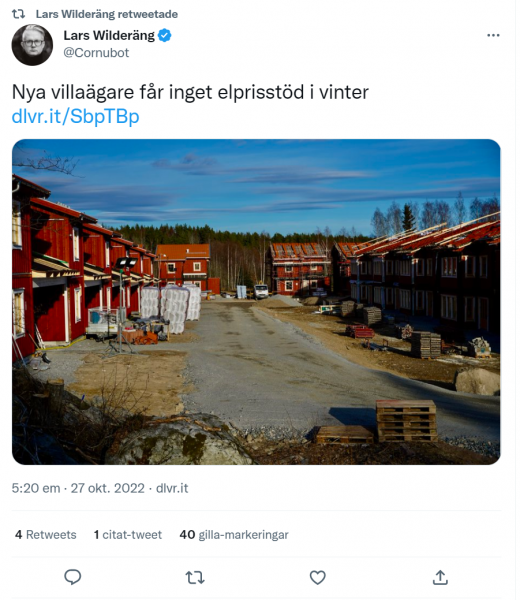Retweet using the bottom retweet icon
520x600 pixels.
point(195,577)
